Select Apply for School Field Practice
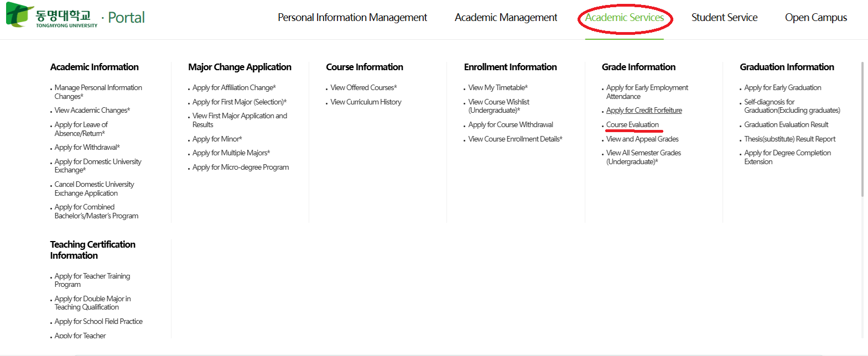Viewport: 868px width, 356px height. pyautogui.click(x=98, y=322)
